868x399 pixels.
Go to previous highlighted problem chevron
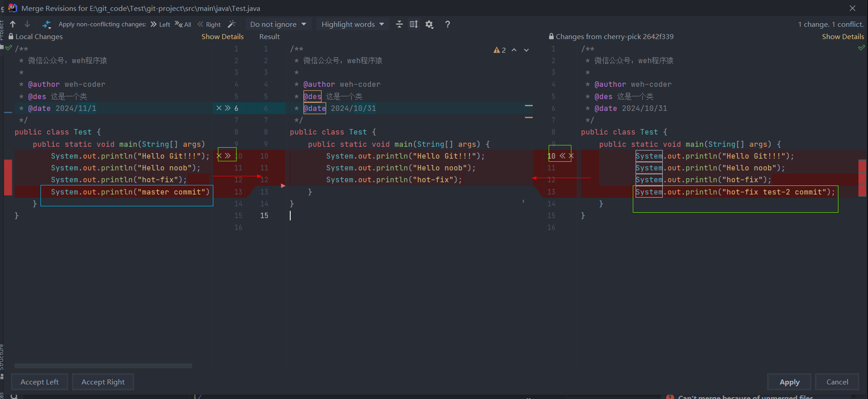514,50
